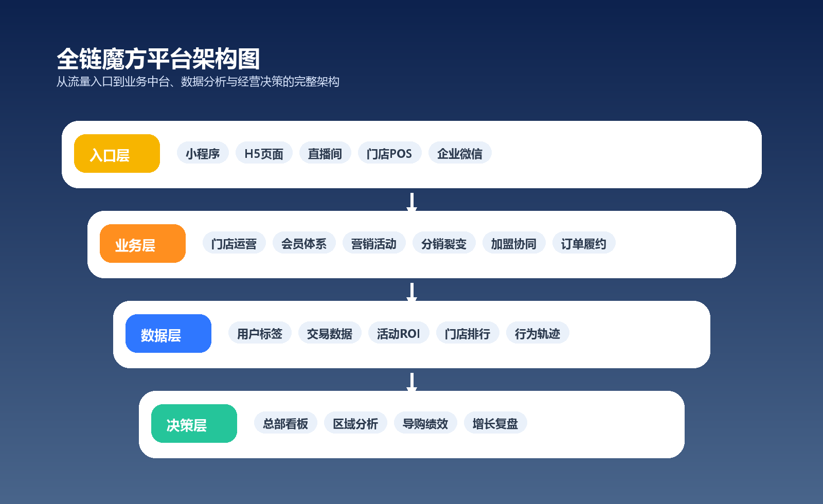Click the 小程序 tag
Viewport: 823px width, 504px height.
coord(203,153)
